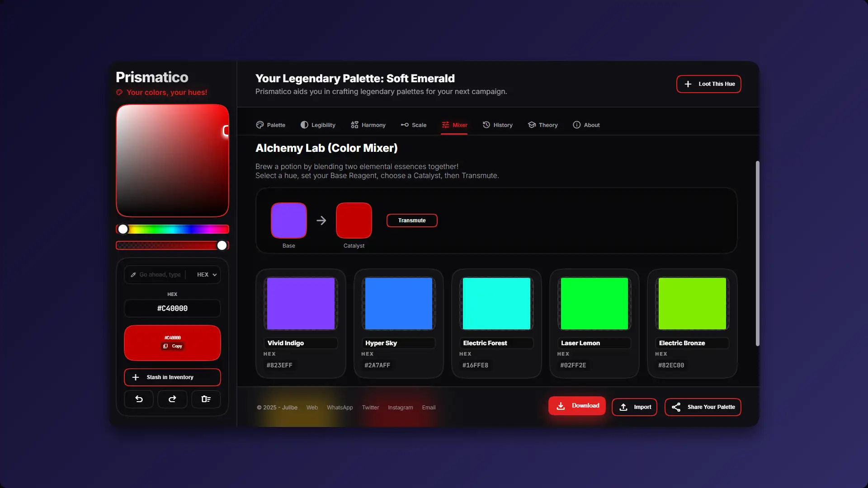Screen dimensions: 868x488
Task: Click the undo arrow button
Action: coord(139,399)
